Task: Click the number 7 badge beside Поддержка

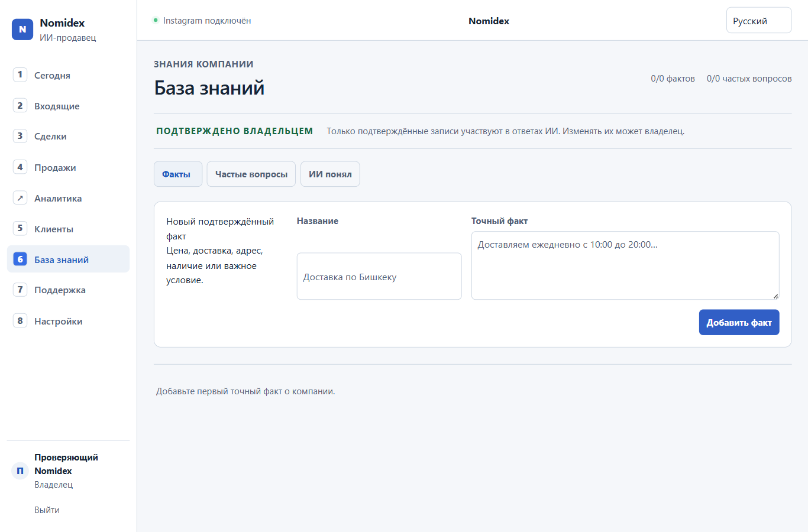Action: 20,290
